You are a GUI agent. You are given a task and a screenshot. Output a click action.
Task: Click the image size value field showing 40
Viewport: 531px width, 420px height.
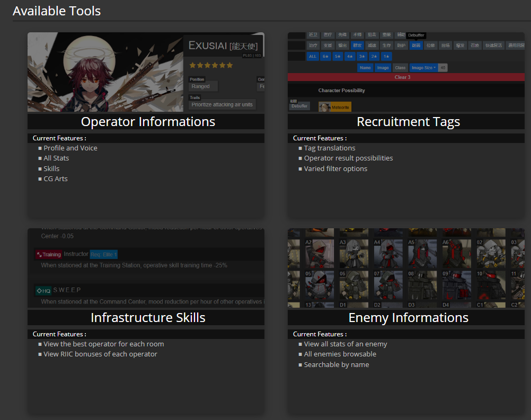(442, 67)
